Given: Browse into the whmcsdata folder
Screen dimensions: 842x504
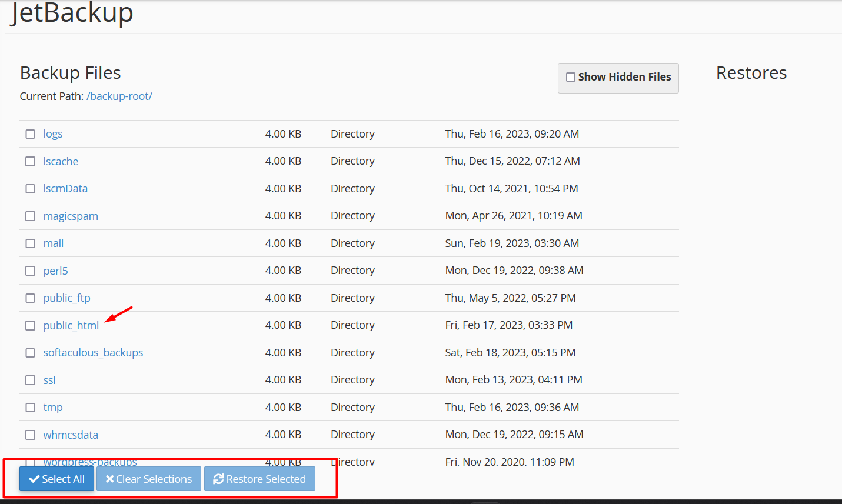Looking at the screenshot, I should [x=71, y=435].
